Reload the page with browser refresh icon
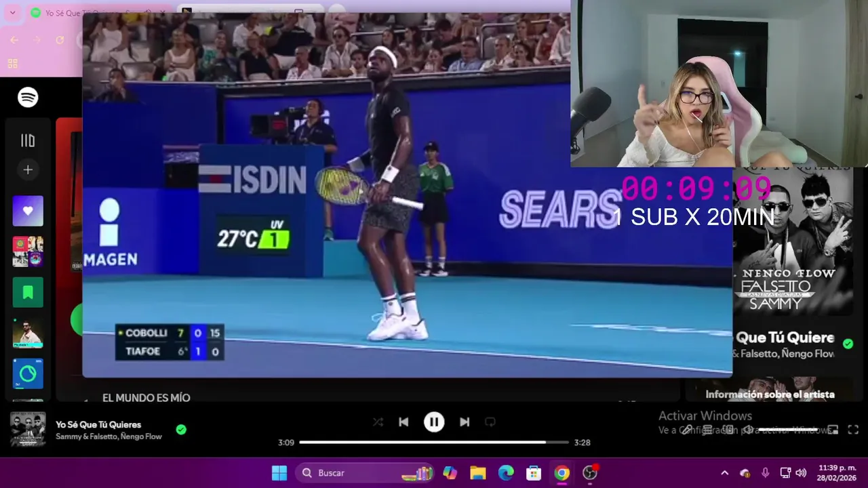 60,40
